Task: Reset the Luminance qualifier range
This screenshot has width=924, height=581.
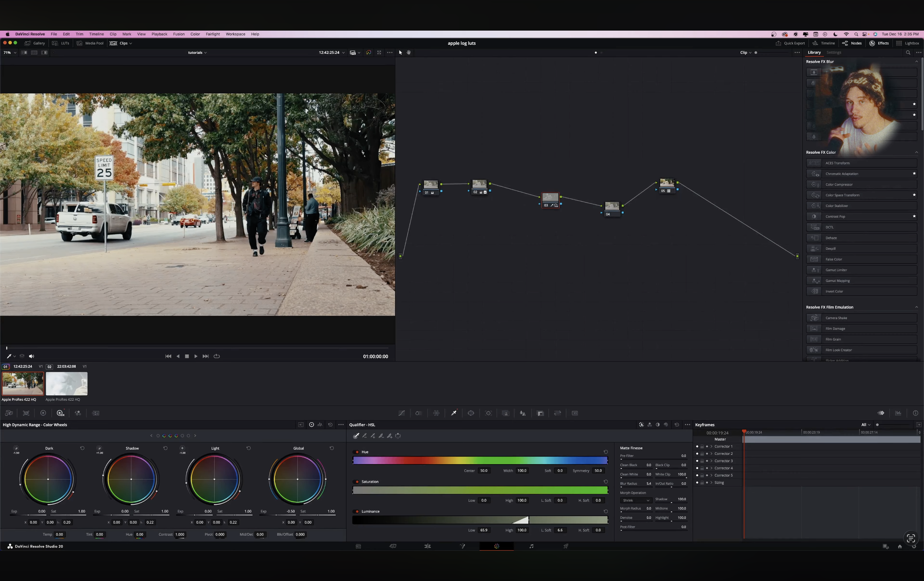Action: (x=605, y=511)
